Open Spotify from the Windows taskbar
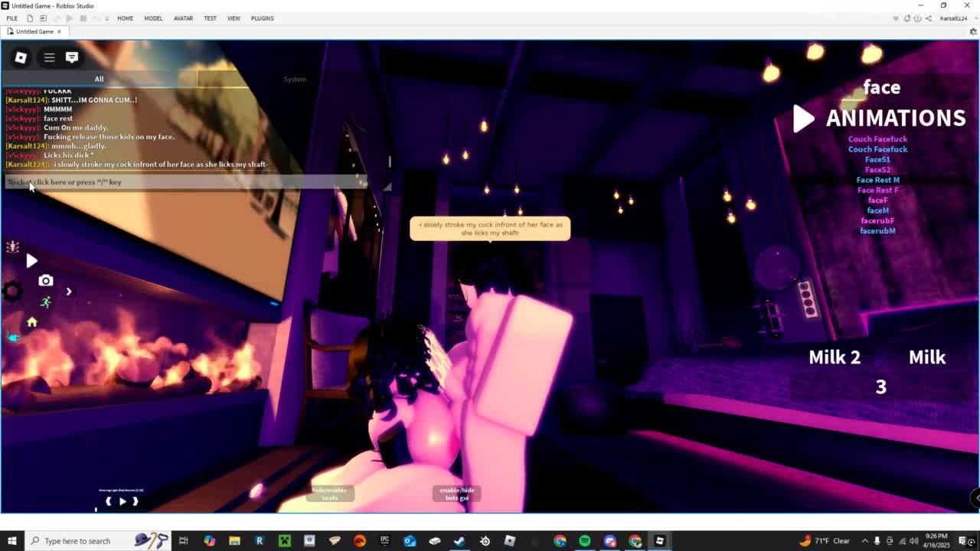Screen dimensions: 980x551 point(585,541)
